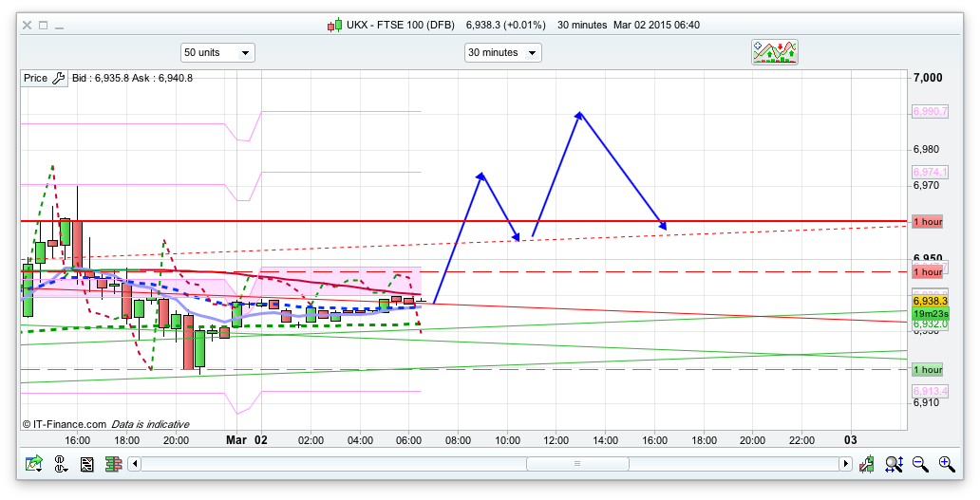Click the wrench icon beside Price
This screenshot has width=980, height=500.
coord(57,78)
